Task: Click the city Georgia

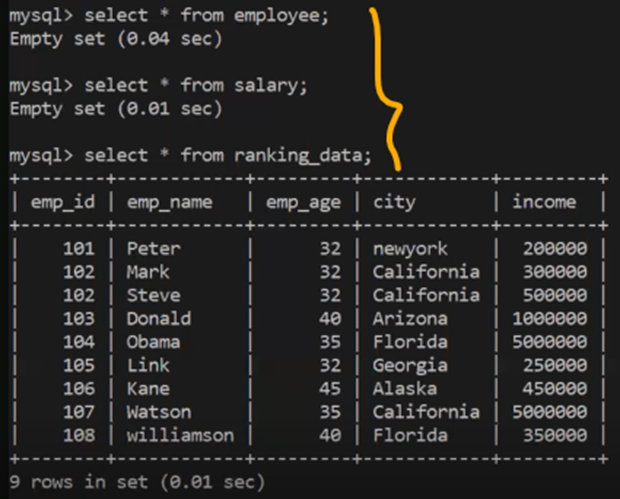Action: point(410,366)
